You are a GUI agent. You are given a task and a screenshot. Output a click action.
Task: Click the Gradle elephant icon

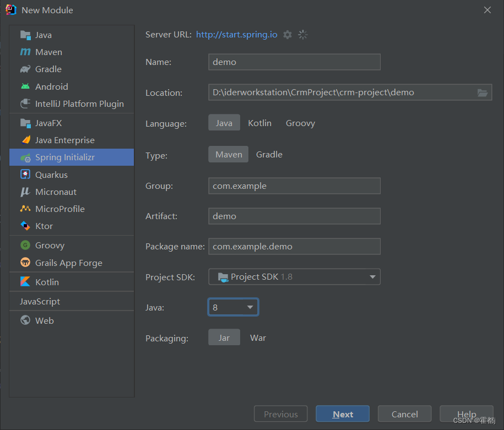click(25, 69)
